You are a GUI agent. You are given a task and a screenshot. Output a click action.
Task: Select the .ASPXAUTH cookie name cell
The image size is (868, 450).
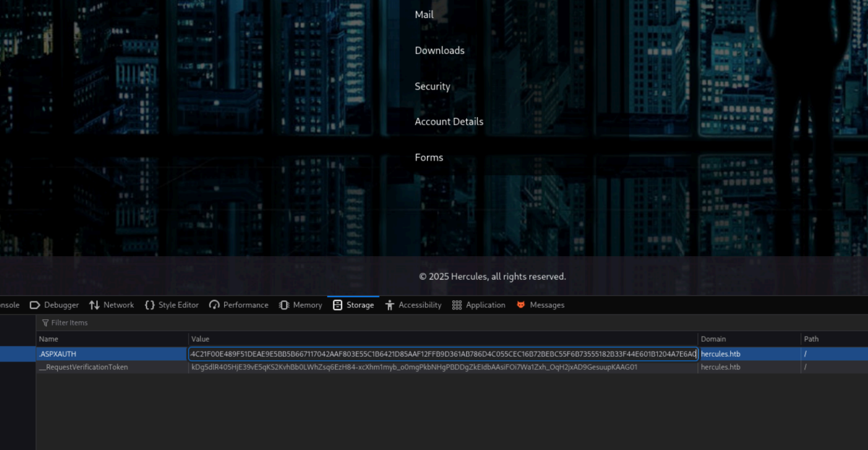point(112,354)
